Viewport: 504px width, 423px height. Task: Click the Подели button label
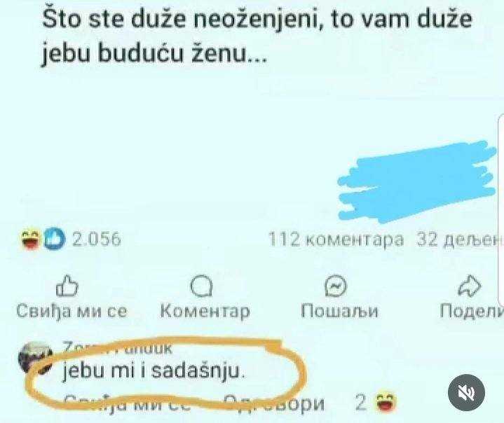point(471,310)
